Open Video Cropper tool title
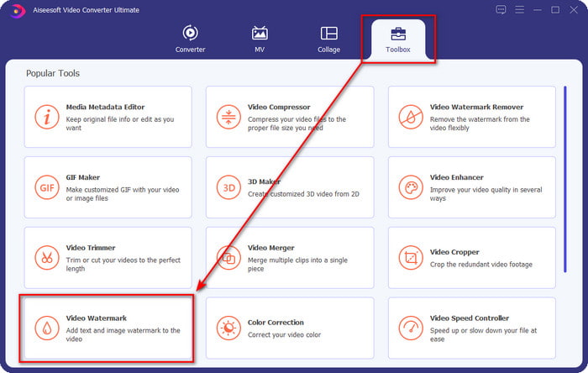588x373 pixels. tap(454, 252)
